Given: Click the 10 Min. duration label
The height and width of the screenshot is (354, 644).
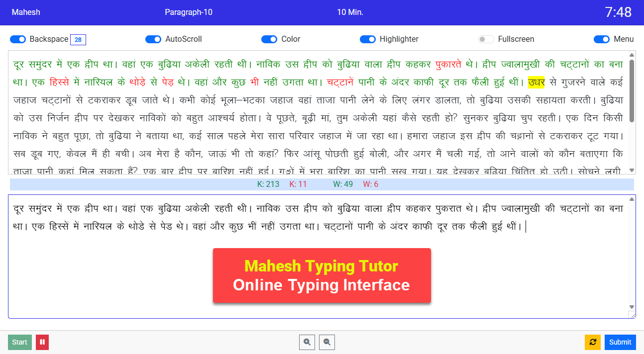Looking at the screenshot, I should (350, 12).
